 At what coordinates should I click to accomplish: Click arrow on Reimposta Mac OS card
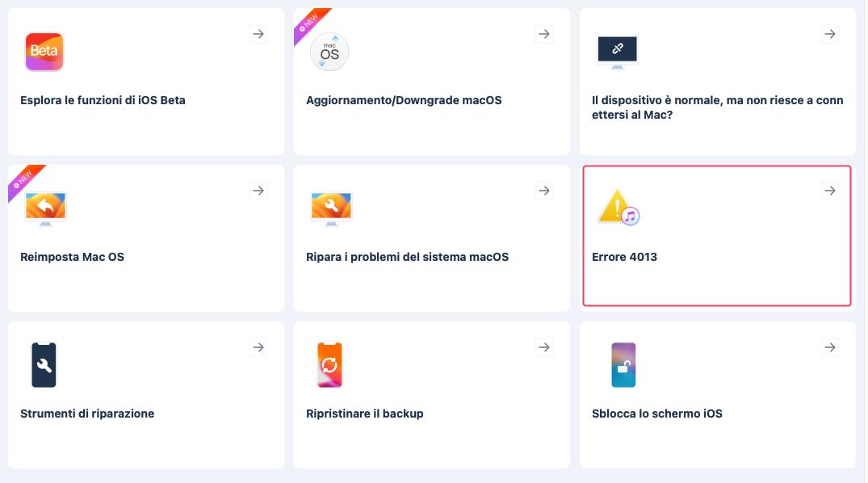pos(258,191)
